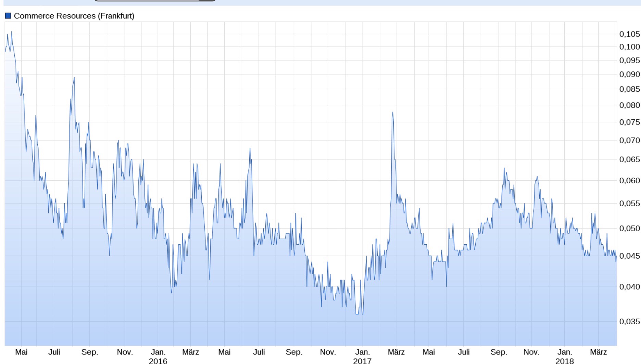Click the 0,055 price axis label
Screen dimensions: 641x364
[629, 204]
